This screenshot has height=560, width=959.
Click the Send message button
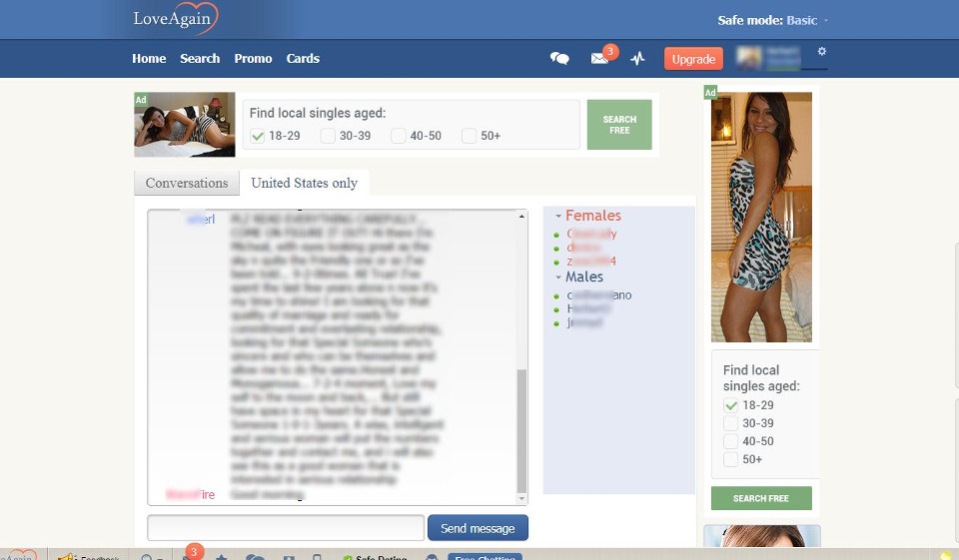point(478,528)
